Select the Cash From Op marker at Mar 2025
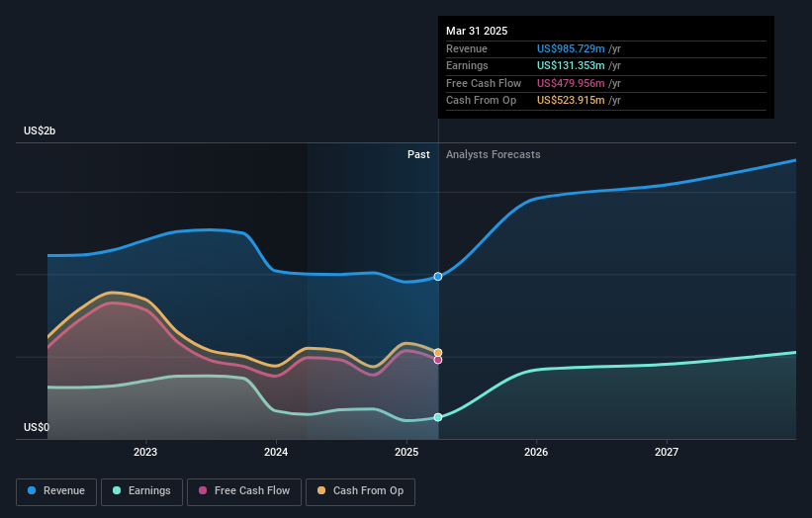 (x=438, y=352)
